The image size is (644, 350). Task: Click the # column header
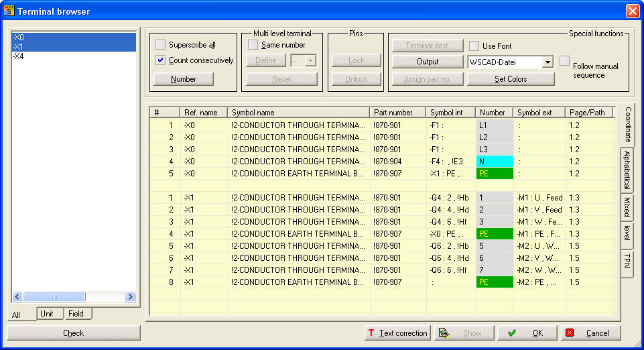(x=165, y=113)
